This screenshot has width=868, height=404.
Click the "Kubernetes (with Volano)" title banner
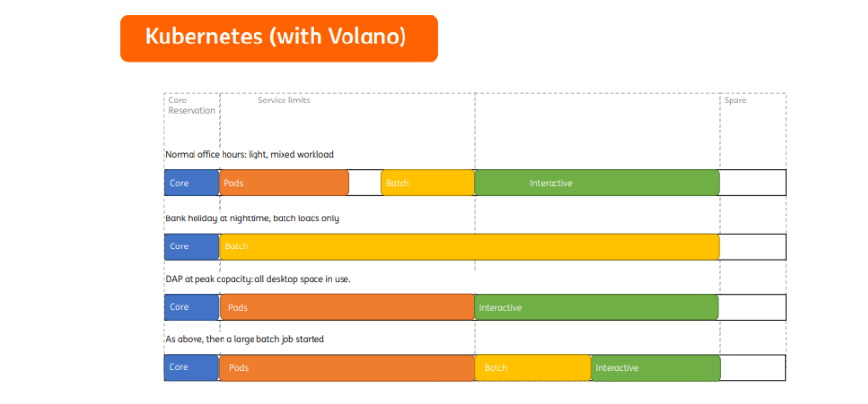pos(279,39)
